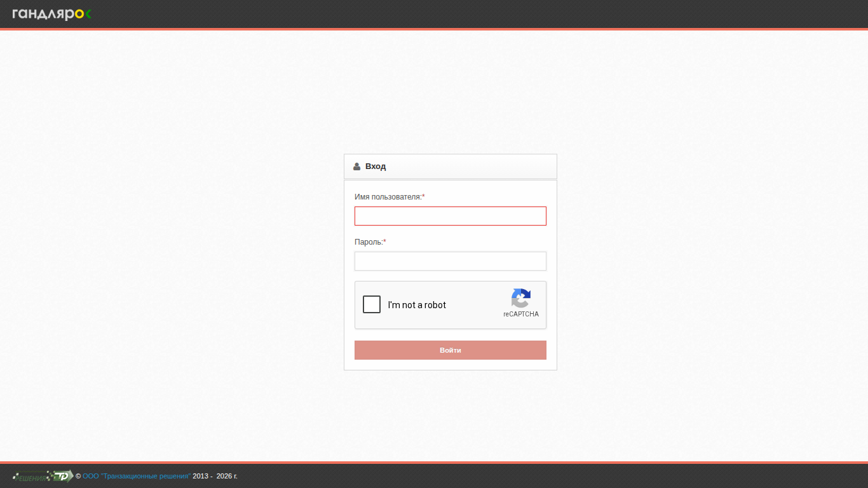Open the ООО "Транзакционные решения" link
The image size is (868, 488).
tap(137, 476)
